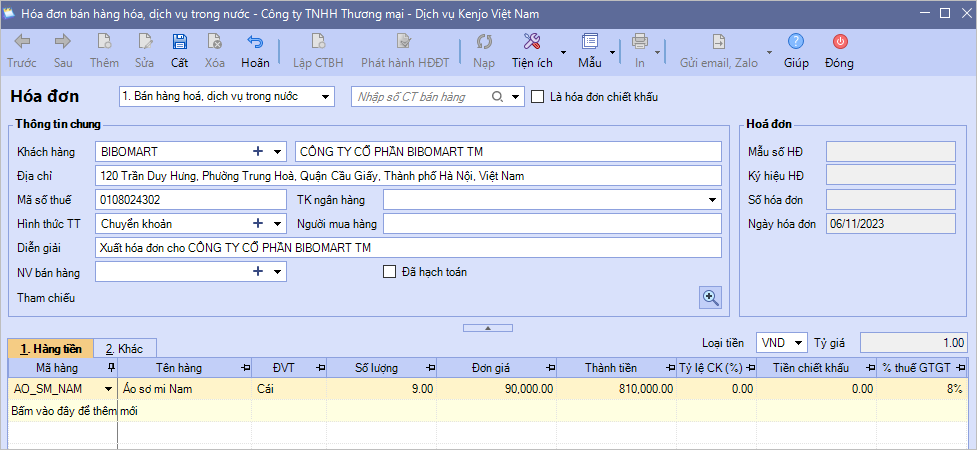Viewport: 977px width, 450px height.
Task: Add new customer with plus icon
Action: pos(258,151)
